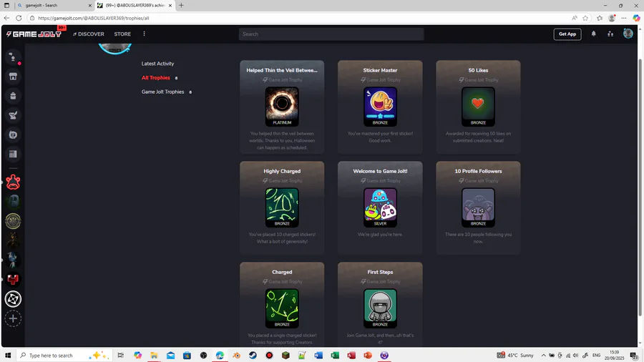Viewport: 644px width, 362px height.
Task: Open Task View on the taskbar
Action: [121, 356]
